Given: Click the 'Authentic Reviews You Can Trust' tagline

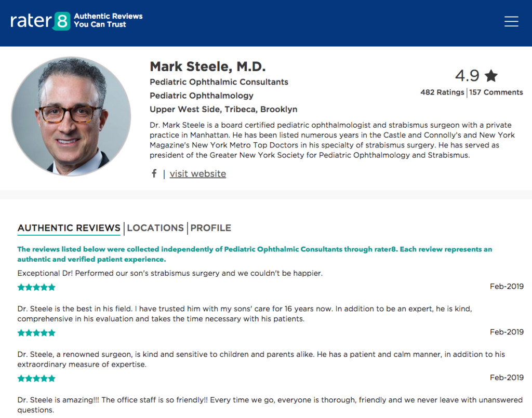Looking at the screenshot, I should pyautogui.click(x=108, y=20).
